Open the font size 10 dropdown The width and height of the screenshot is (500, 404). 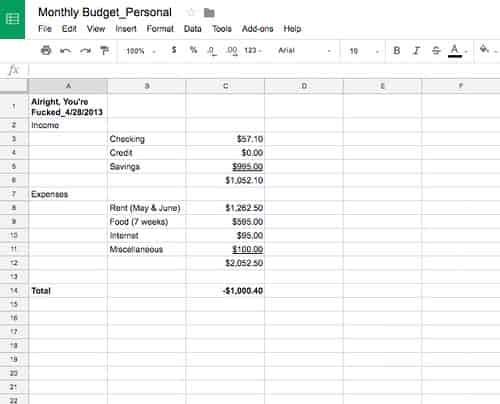[364, 51]
